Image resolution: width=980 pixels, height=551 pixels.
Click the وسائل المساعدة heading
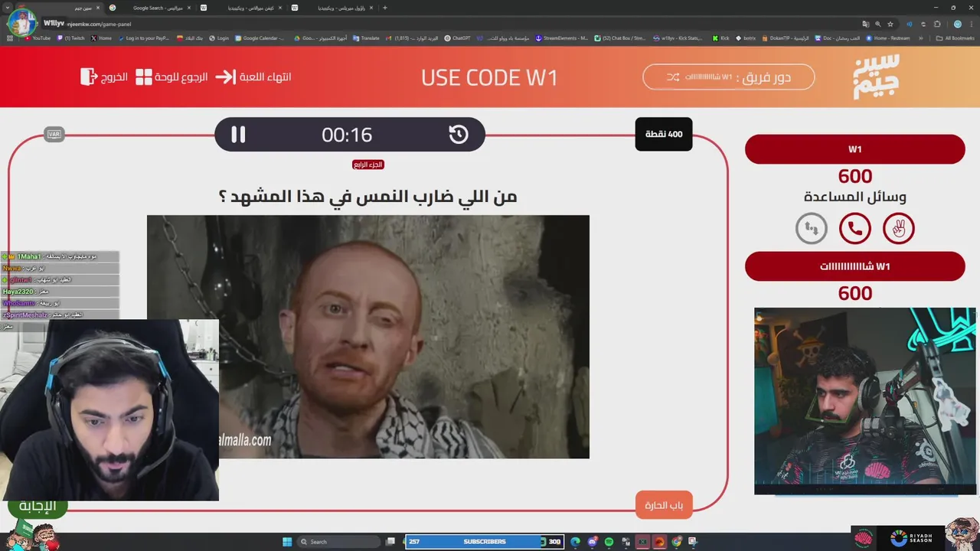coord(855,197)
